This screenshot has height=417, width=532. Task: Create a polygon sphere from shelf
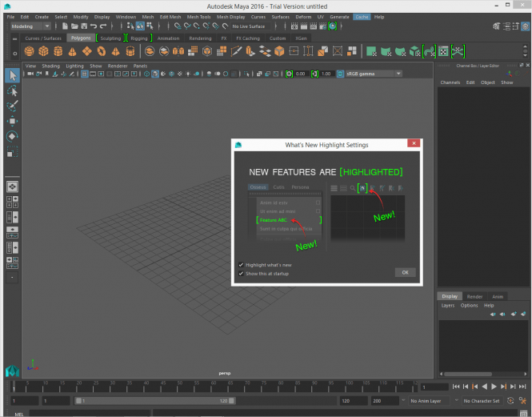point(29,51)
